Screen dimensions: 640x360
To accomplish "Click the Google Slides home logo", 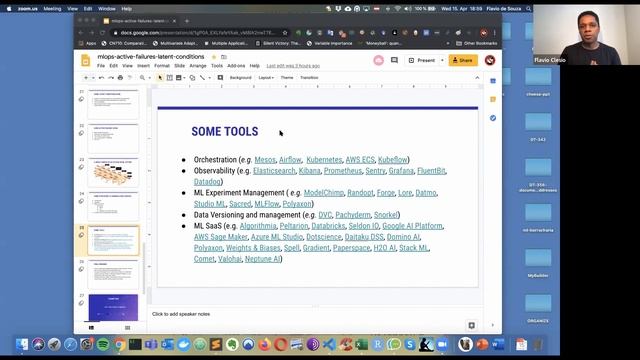I will [x=85, y=60].
